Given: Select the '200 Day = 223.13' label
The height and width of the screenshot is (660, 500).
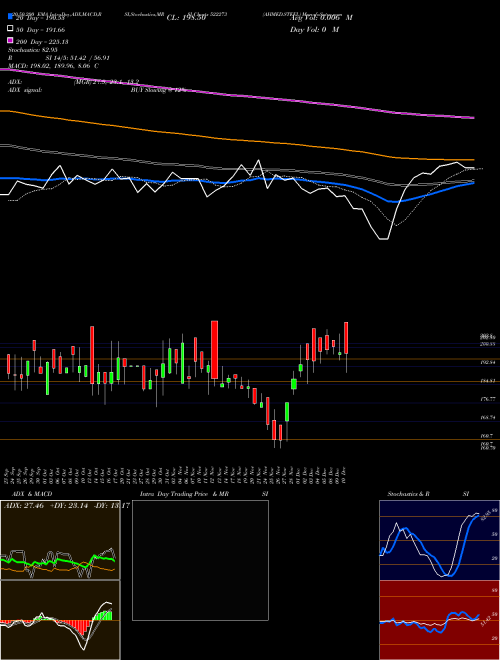Looking at the screenshot, I should click(x=43, y=42).
